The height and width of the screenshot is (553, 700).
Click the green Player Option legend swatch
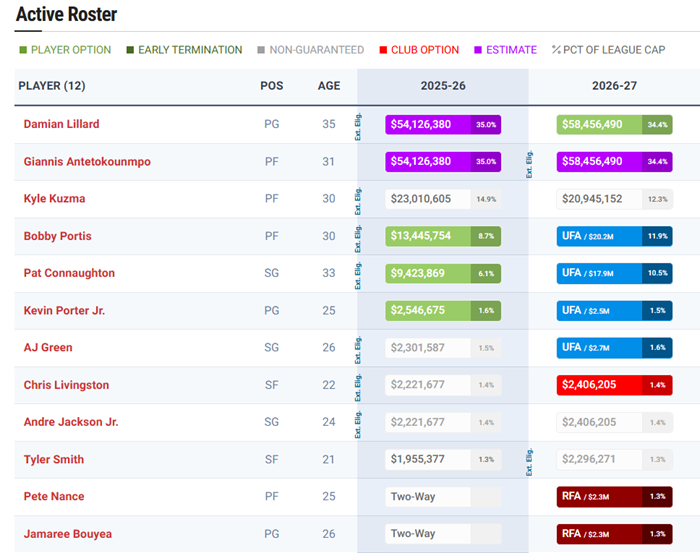coord(23,50)
